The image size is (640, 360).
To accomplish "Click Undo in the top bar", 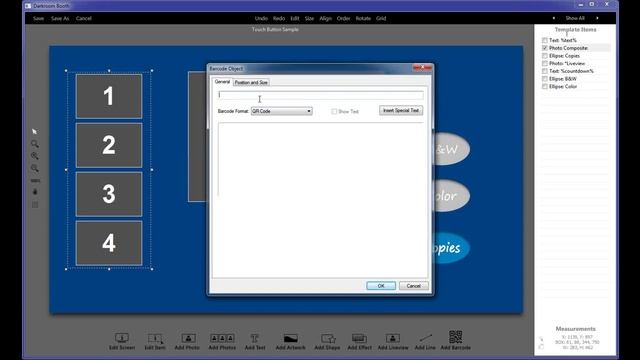I will click(261, 18).
